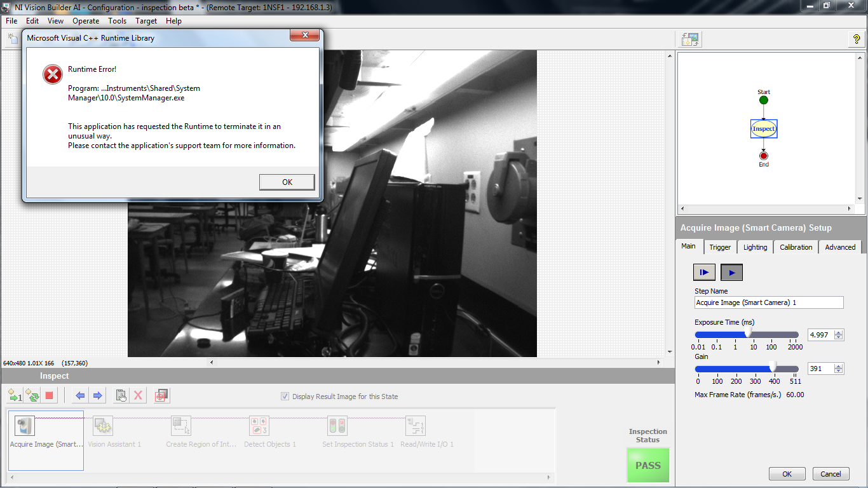Click the steps list scroll-left arrow
This screenshot has width=868, height=488.
13,477
